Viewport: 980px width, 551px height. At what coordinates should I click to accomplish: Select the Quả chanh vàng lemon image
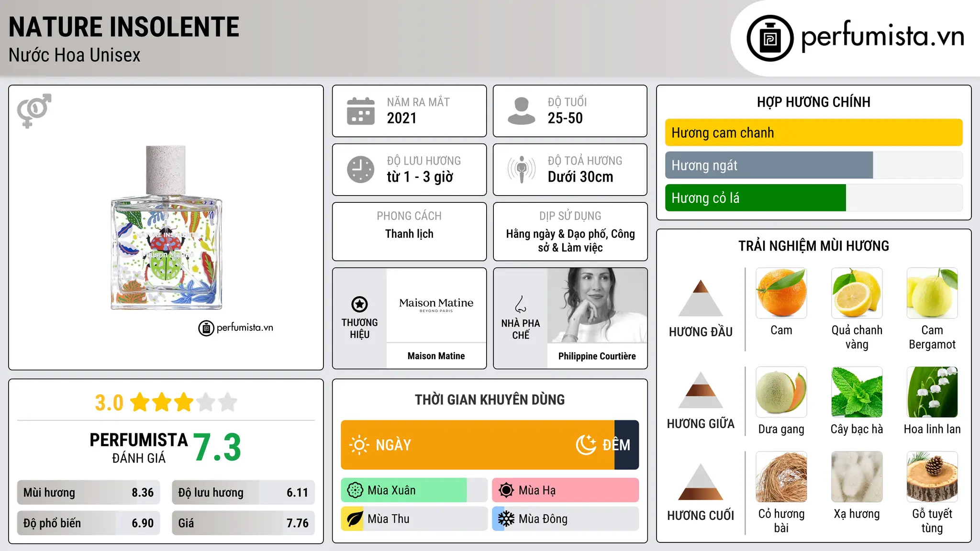857,293
